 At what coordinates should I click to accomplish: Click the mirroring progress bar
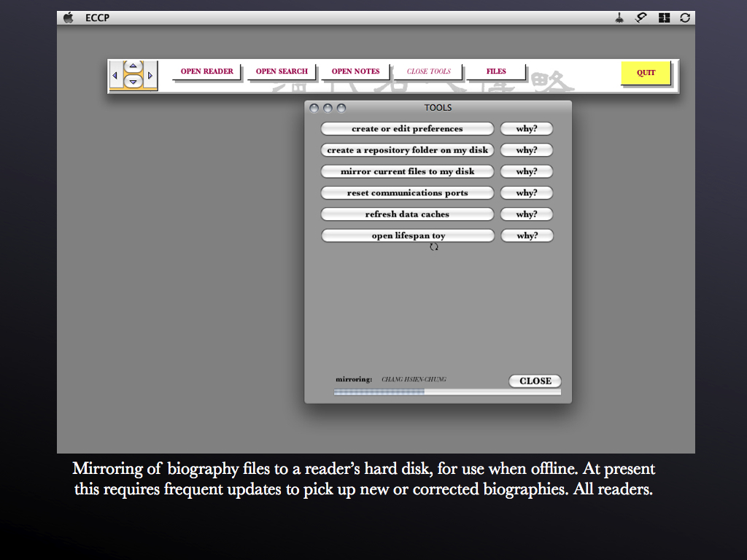(x=447, y=392)
